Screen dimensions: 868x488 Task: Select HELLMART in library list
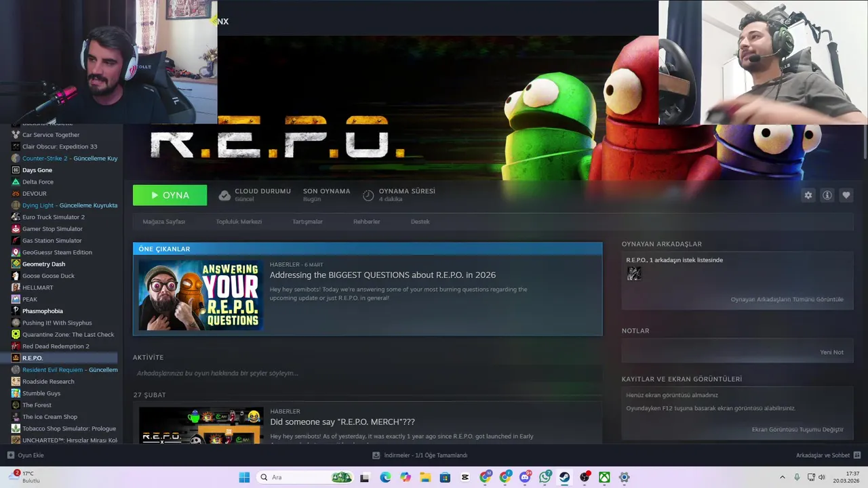tap(37, 287)
